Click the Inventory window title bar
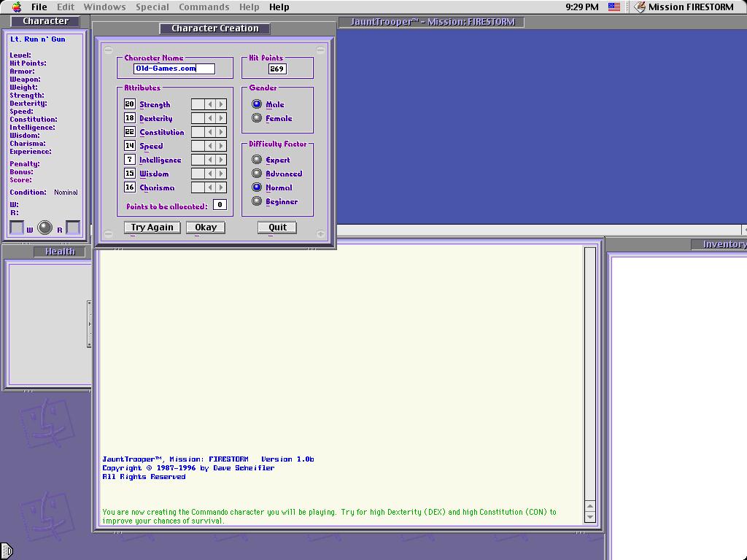 pos(720,244)
